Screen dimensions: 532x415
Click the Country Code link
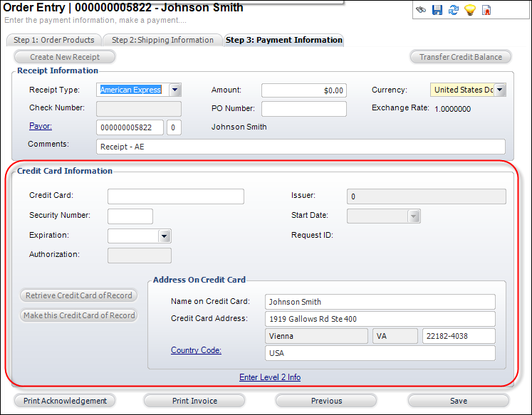pyautogui.click(x=196, y=350)
